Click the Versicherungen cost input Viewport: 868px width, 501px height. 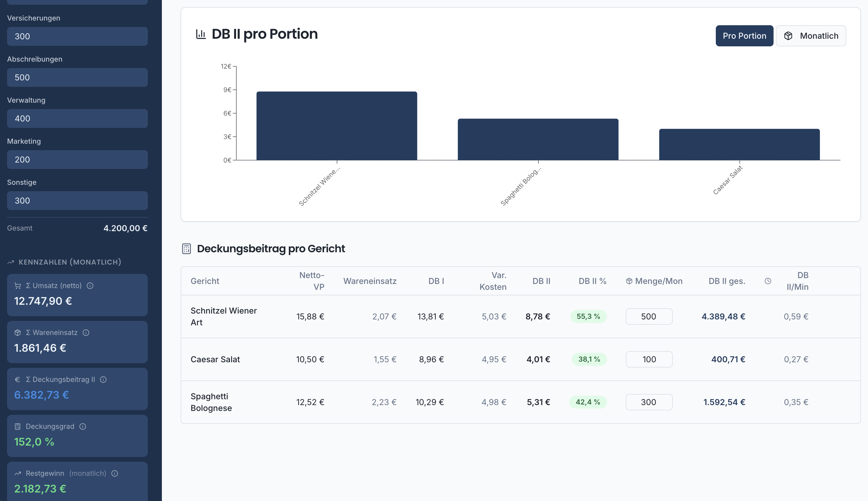77,36
